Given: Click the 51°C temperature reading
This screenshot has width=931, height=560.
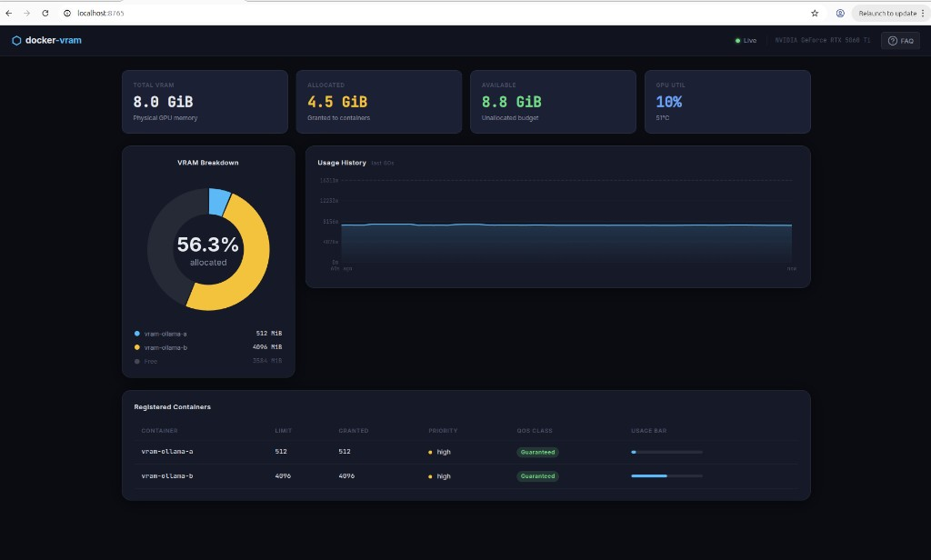Looking at the screenshot, I should click(x=663, y=117).
